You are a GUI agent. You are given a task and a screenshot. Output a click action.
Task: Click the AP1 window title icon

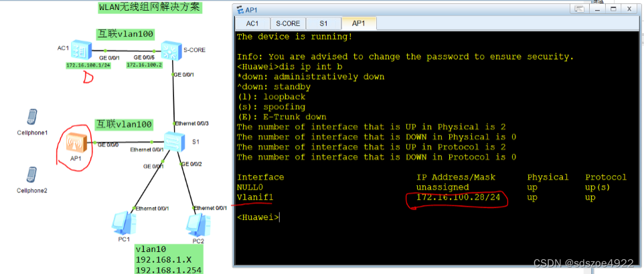point(240,10)
